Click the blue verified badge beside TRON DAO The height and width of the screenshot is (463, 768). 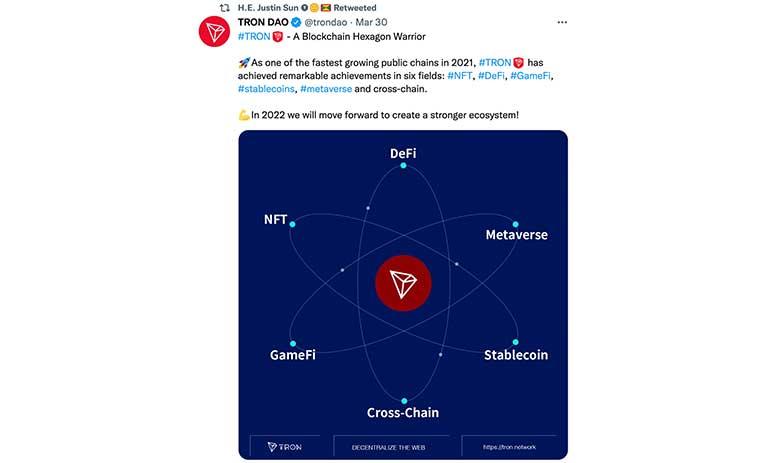click(x=296, y=22)
